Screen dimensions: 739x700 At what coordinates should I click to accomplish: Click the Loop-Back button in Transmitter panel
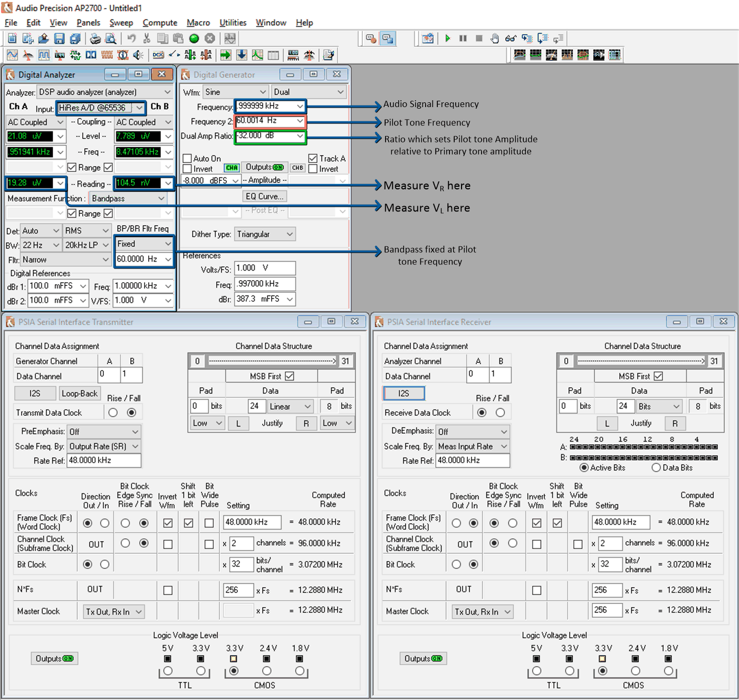tap(80, 393)
